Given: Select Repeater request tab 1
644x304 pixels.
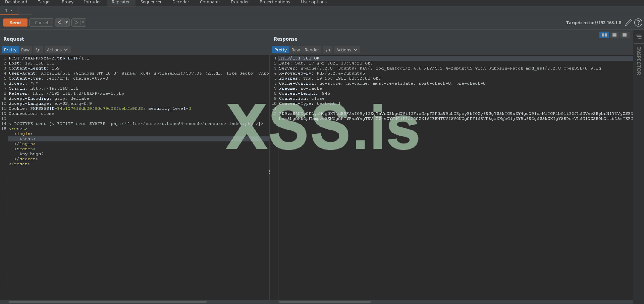Looking at the screenshot, I should 6,11.
